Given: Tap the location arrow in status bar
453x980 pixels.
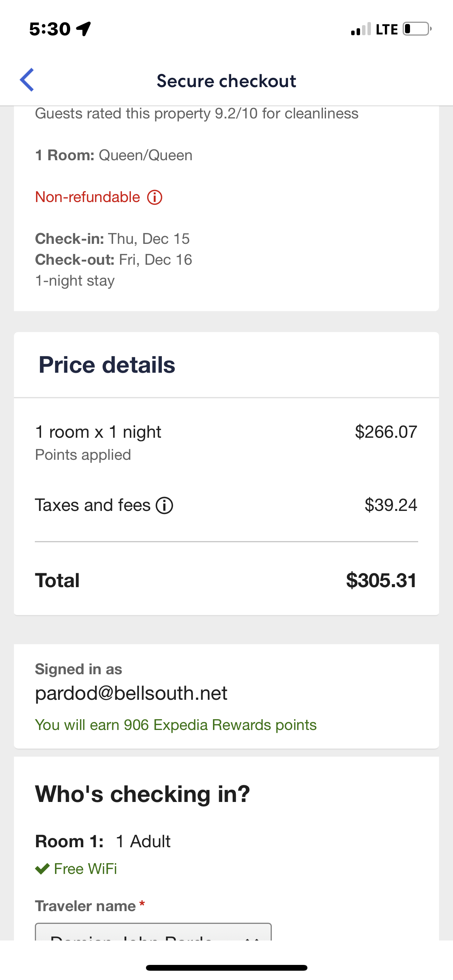Looking at the screenshot, I should [84, 29].
